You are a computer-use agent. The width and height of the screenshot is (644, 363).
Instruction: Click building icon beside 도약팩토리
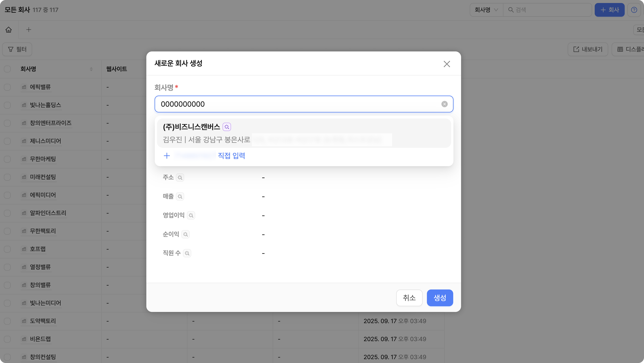24,321
